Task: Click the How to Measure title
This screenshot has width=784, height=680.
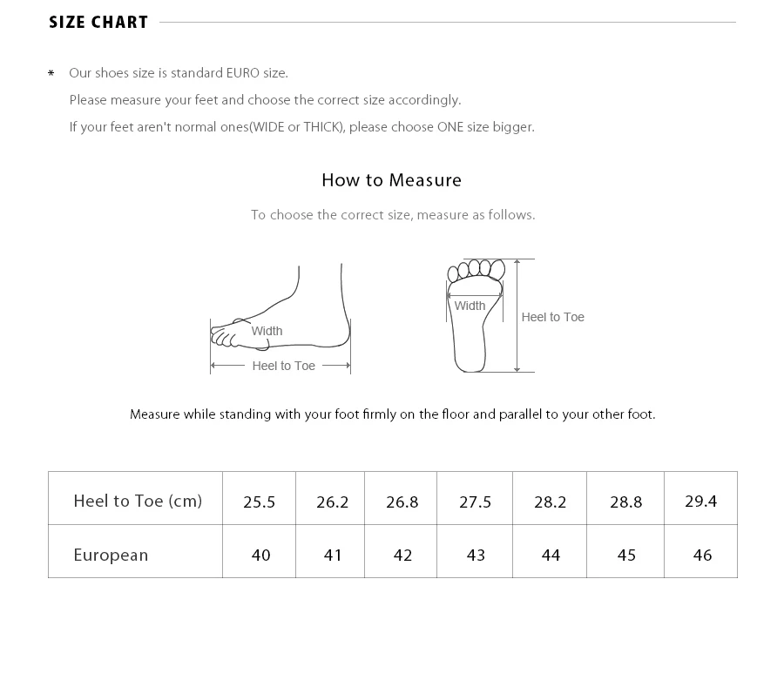Action: point(391,180)
